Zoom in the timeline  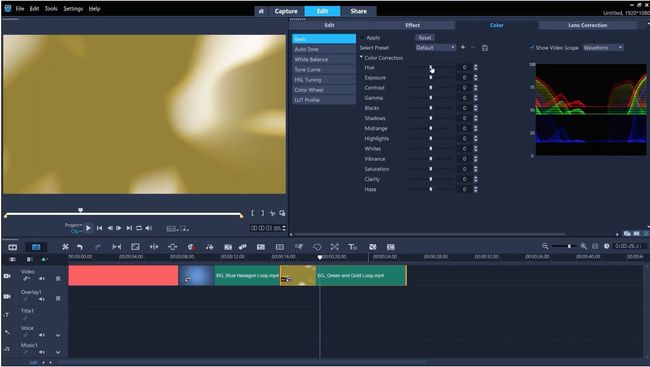click(x=584, y=246)
